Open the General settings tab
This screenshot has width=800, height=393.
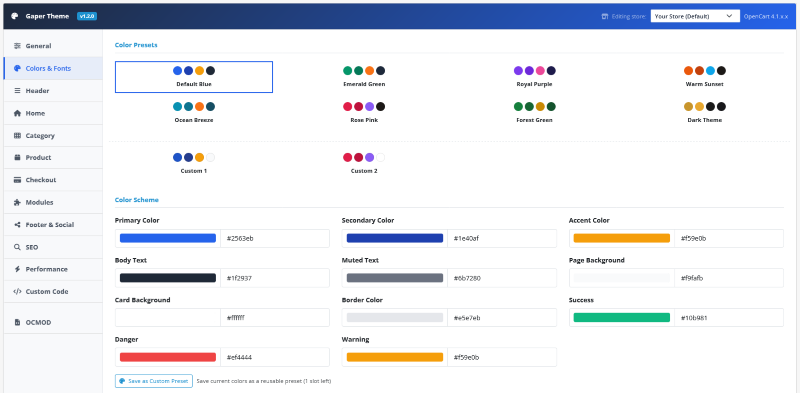point(53,46)
